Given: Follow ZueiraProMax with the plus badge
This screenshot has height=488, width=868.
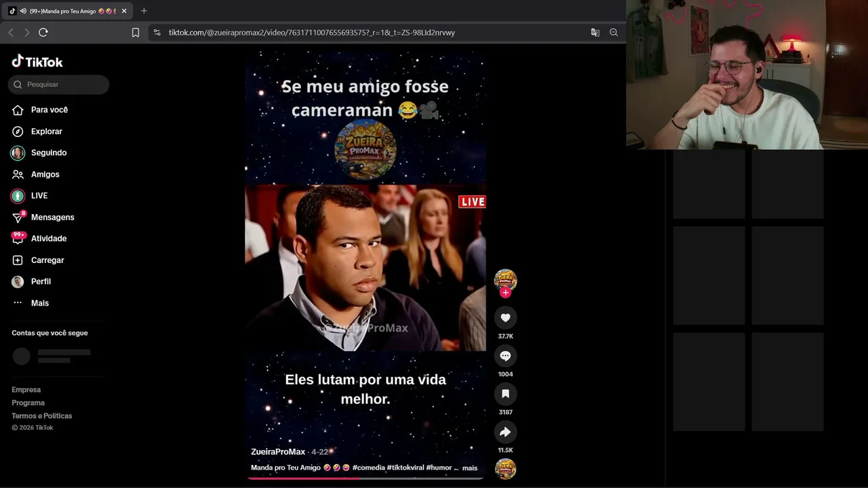Looking at the screenshot, I should click(x=505, y=293).
